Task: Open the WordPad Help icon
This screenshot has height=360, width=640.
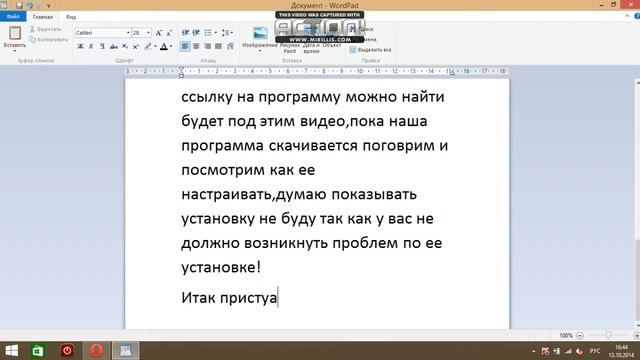Action: (x=637, y=16)
